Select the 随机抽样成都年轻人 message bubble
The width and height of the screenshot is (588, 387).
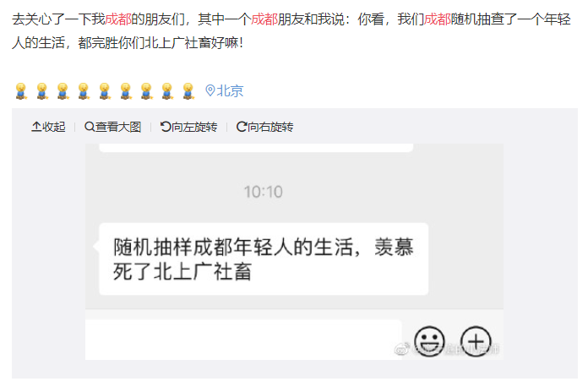264,259
